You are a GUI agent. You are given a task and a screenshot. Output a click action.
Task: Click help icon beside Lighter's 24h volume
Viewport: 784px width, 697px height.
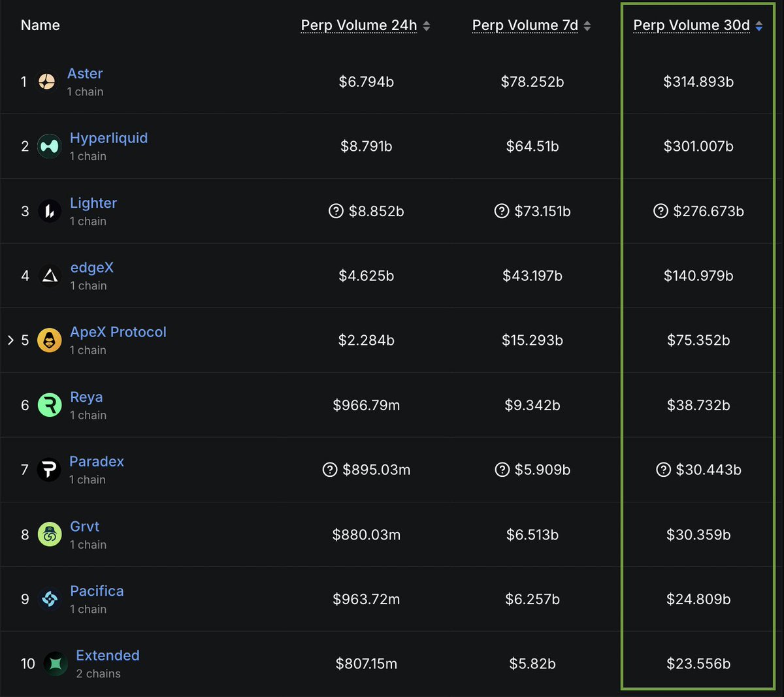pyautogui.click(x=336, y=211)
